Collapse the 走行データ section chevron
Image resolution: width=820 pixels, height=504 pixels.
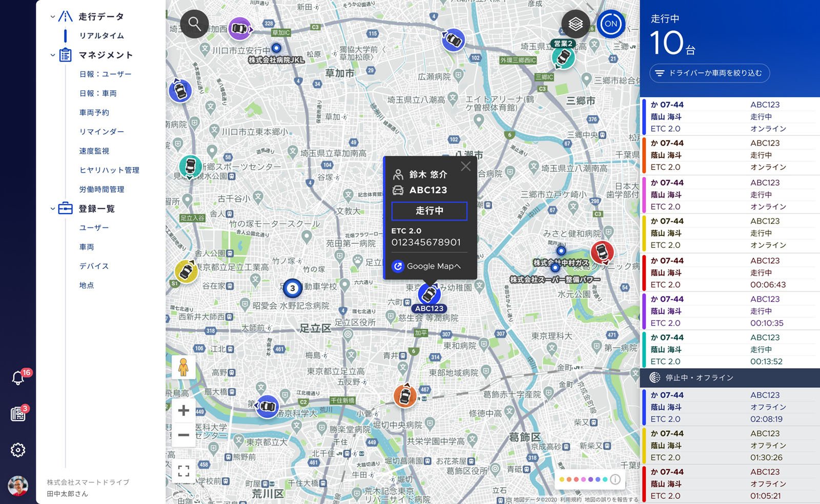coord(52,16)
